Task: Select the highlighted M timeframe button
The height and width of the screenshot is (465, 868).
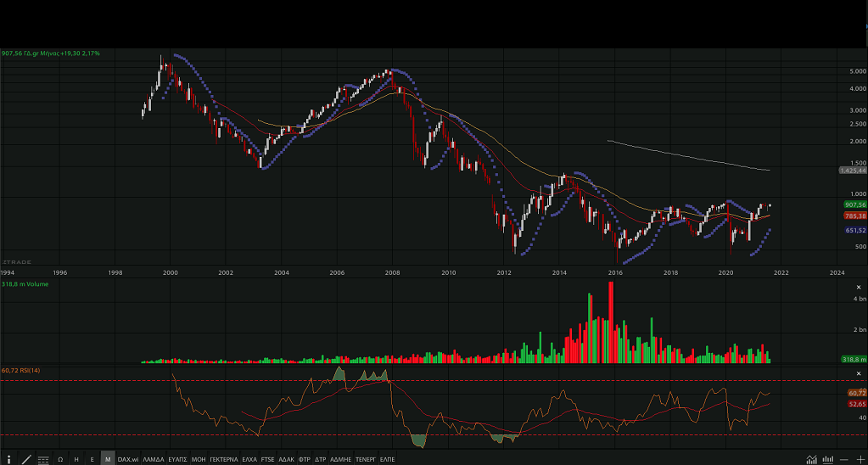Action: (x=108, y=459)
